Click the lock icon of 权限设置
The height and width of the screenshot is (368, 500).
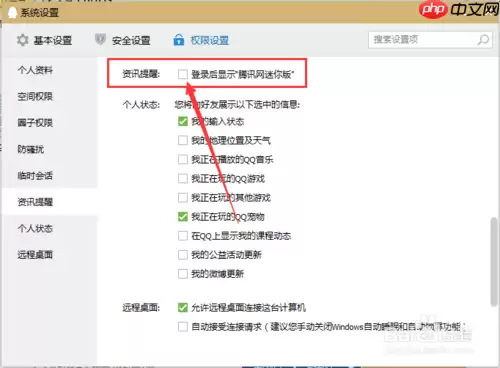(x=179, y=40)
